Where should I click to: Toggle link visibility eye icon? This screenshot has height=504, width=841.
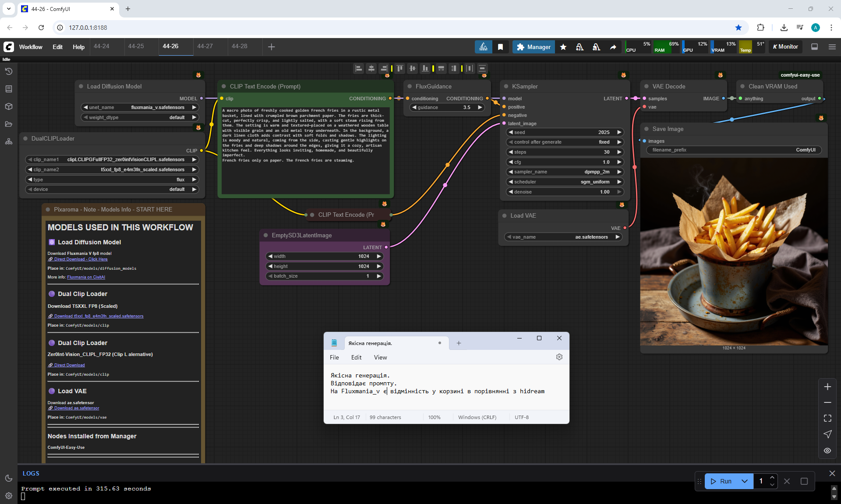(827, 450)
